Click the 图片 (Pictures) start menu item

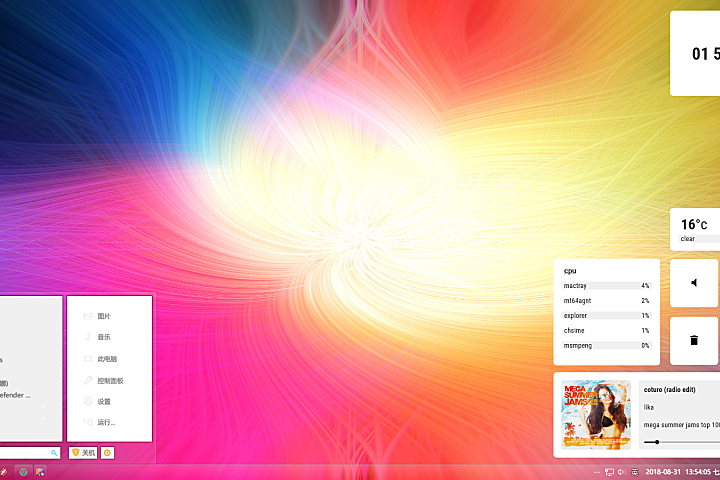[104, 316]
